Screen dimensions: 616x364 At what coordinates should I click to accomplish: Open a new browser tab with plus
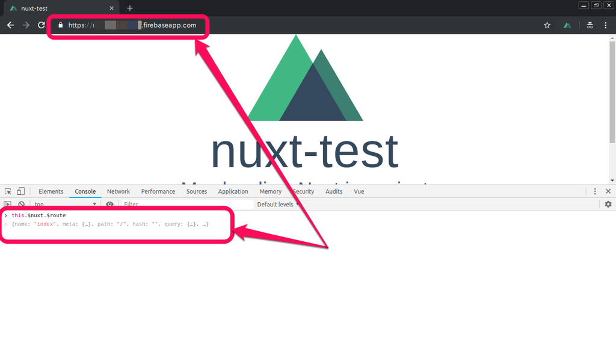[x=130, y=8]
